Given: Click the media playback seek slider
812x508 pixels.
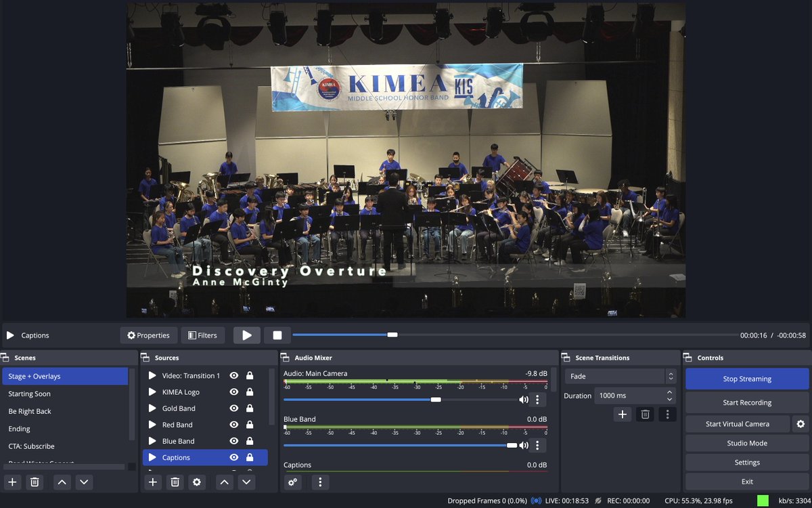Looking at the screenshot, I should [x=514, y=335].
